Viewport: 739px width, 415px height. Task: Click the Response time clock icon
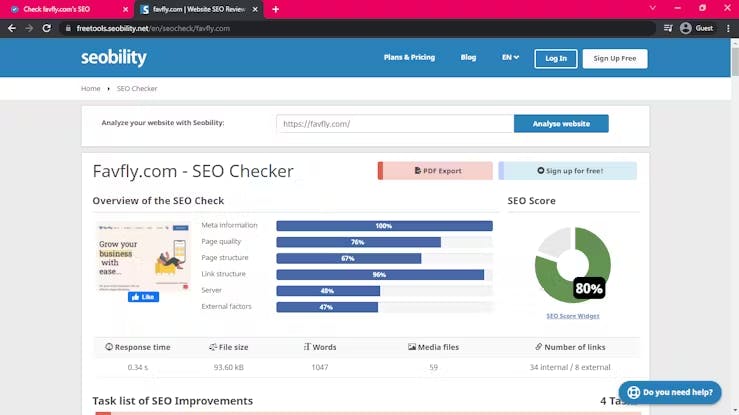tap(109, 347)
